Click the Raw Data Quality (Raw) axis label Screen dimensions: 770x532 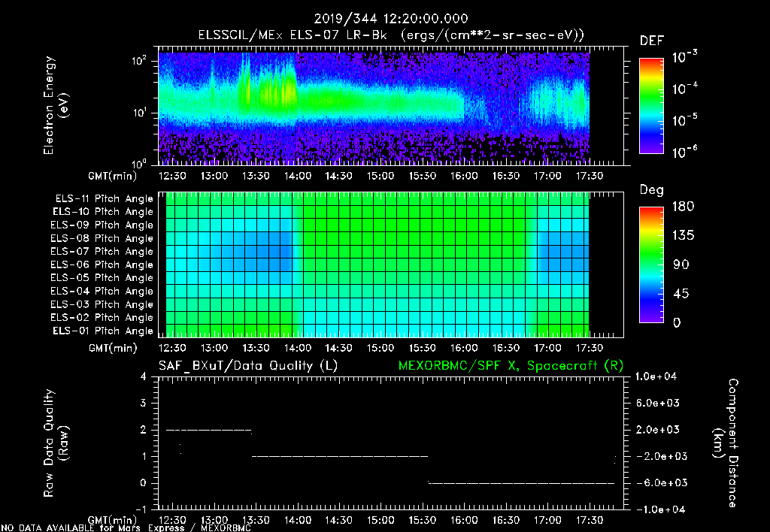point(56,443)
